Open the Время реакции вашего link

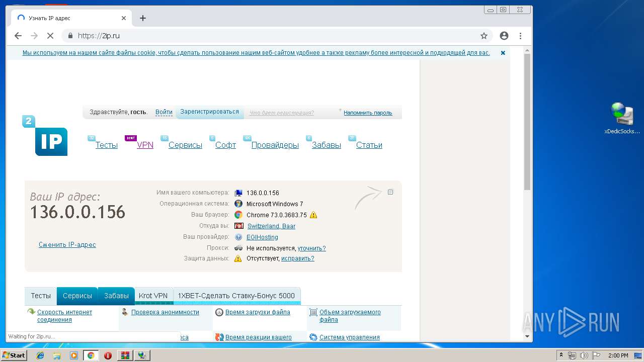pos(259,337)
